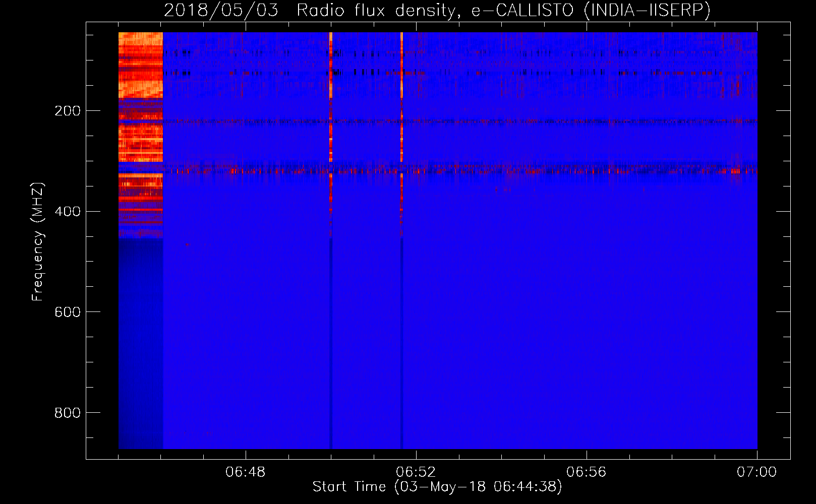This screenshot has width=816, height=504.
Task: Select the '06:52' time axis label
Action: [x=416, y=472]
